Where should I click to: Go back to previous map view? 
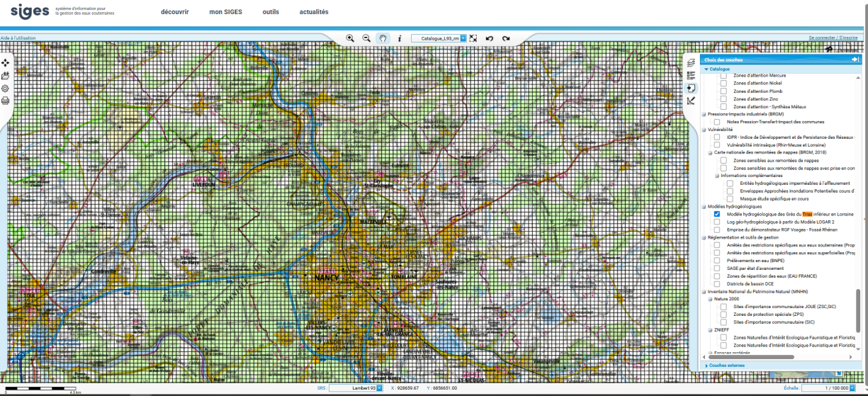click(x=490, y=38)
